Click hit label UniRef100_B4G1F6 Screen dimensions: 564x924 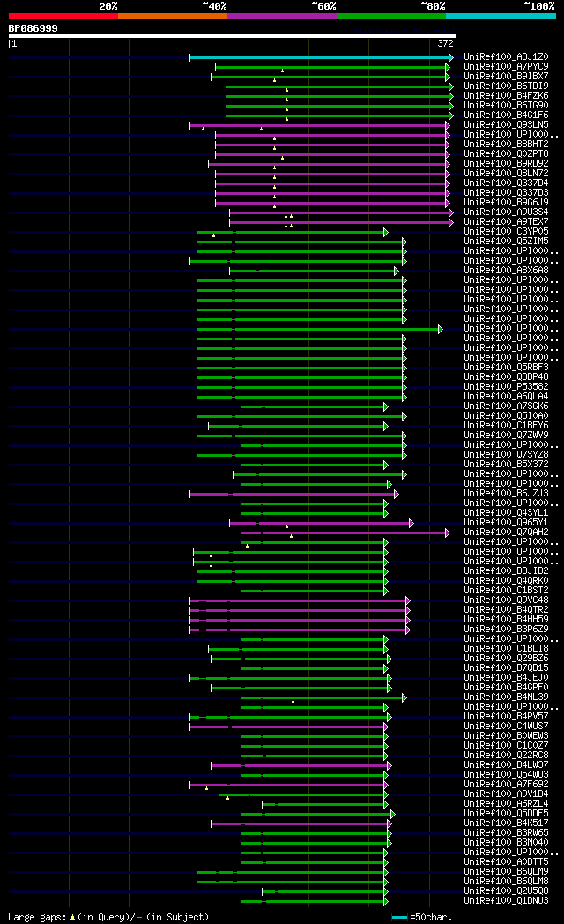[x=506, y=115]
